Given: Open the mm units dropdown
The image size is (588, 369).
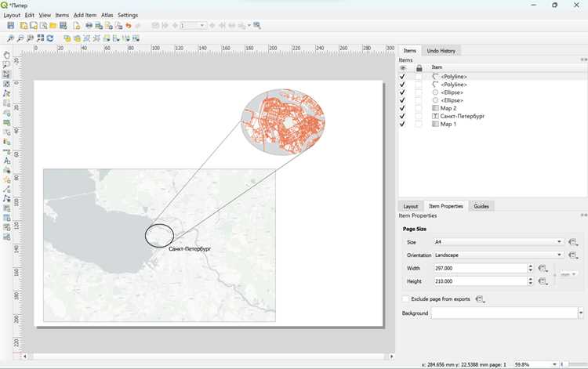Looking at the screenshot, I should pos(568,275).
